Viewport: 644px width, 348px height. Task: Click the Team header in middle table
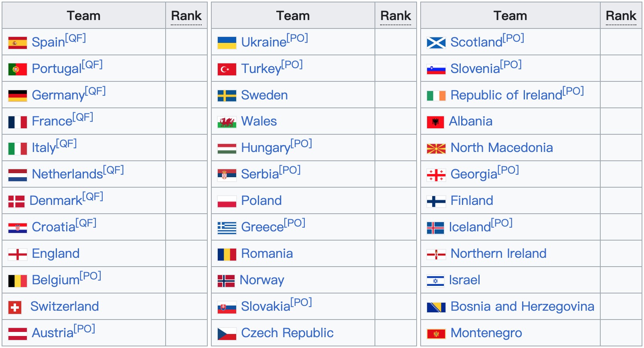[x=293, y=16]
